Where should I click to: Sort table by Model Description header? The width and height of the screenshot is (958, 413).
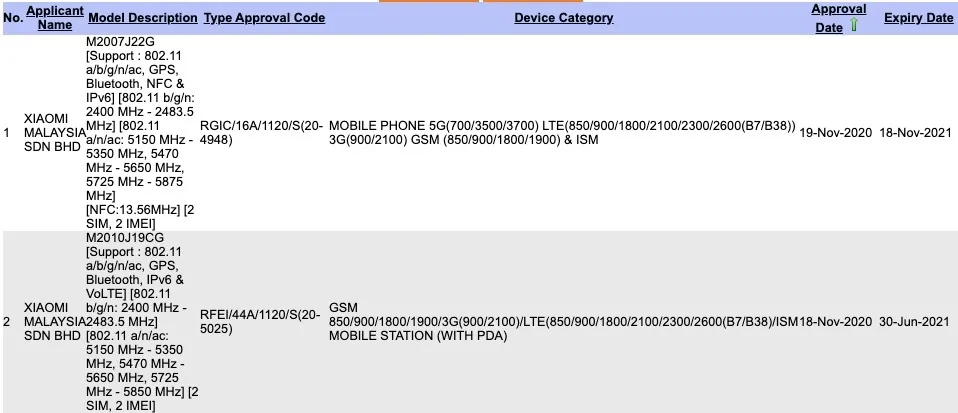click(143, 18)
